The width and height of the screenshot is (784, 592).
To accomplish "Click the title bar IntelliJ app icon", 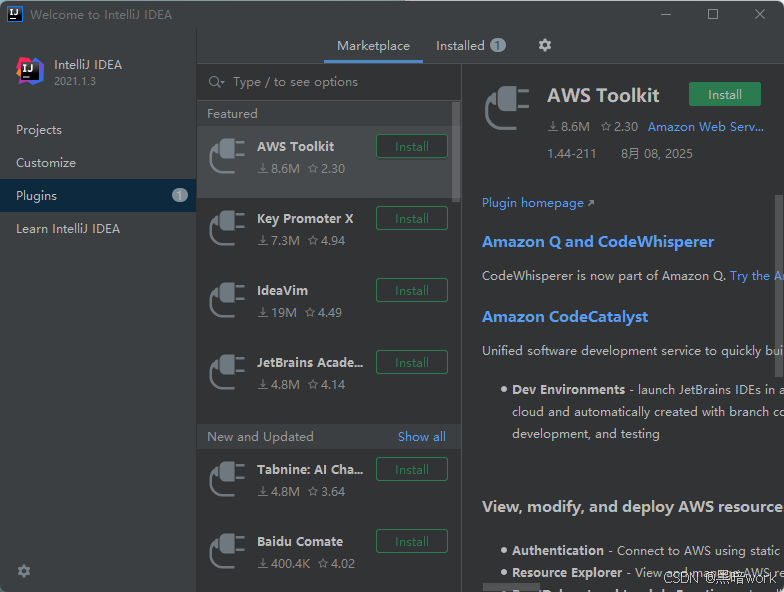I will pyautogui.click(x=14, y=14).
